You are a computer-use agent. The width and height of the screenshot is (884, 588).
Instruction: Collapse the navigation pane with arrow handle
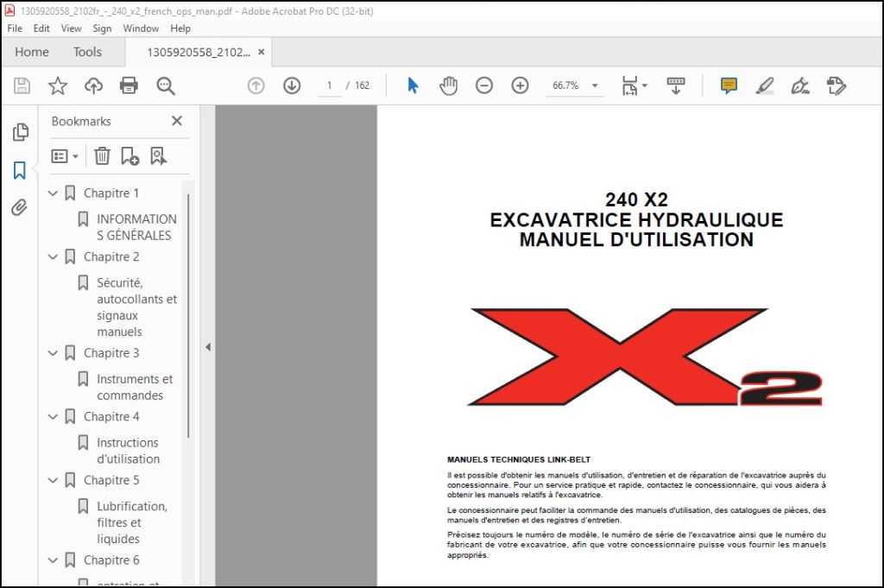pos(208,347)
